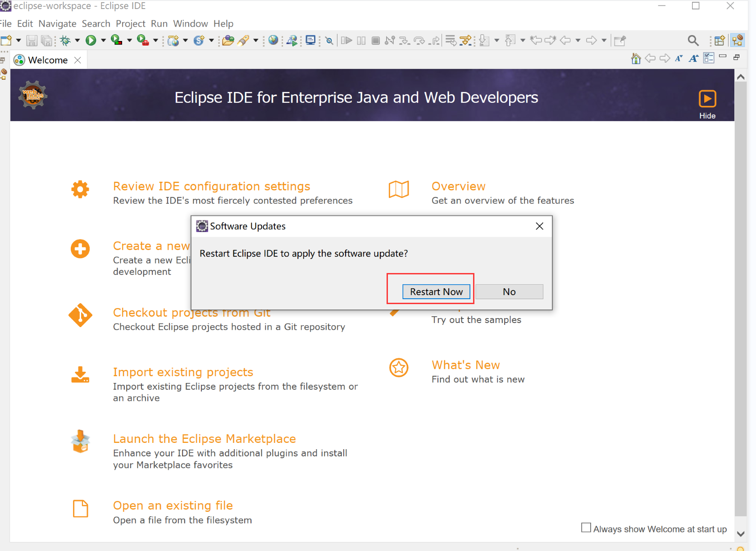Click the Next Annotation icon

[484, 41]
